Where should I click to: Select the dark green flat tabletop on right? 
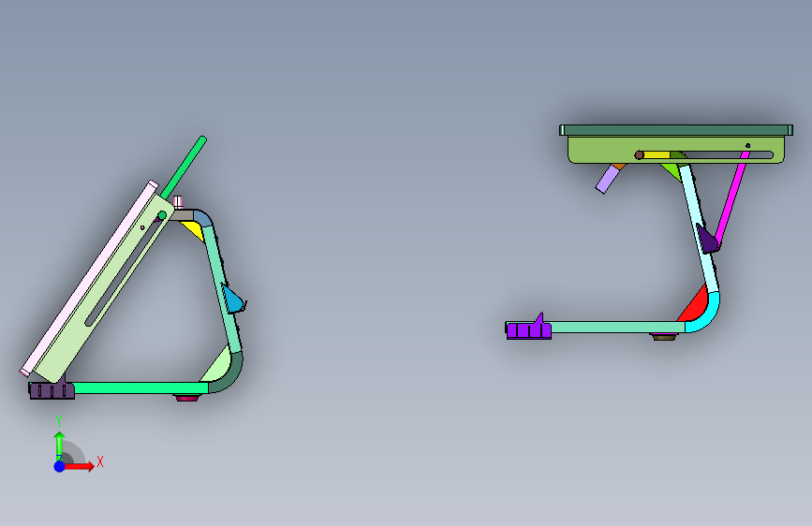coord(676,130)
